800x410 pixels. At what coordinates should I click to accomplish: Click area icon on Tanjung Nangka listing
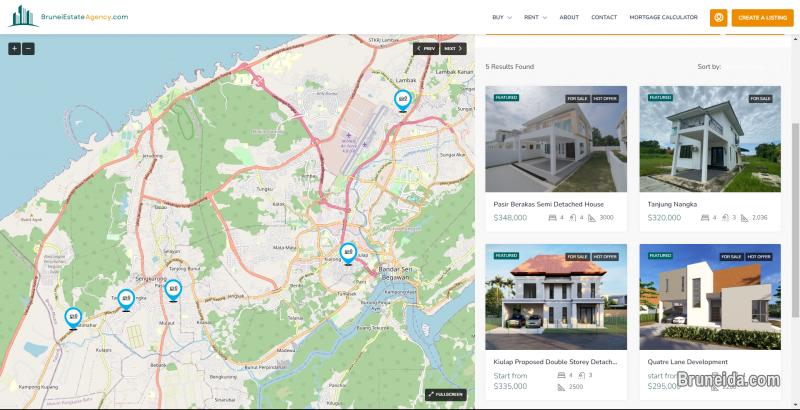pos(744,218)
